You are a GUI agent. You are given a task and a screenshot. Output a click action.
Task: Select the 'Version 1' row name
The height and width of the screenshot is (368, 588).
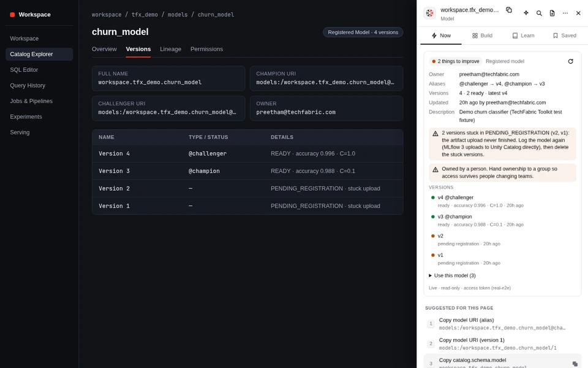(114, 206)
